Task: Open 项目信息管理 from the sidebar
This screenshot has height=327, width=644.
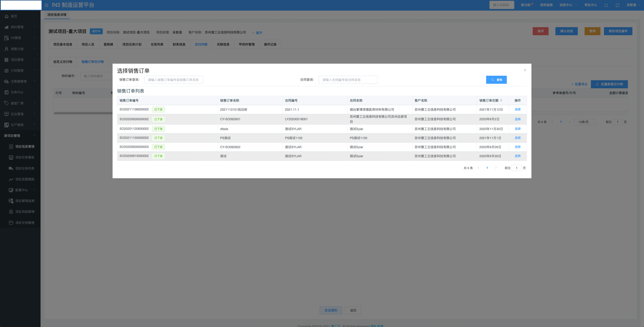Action: (x=25, y=146)
